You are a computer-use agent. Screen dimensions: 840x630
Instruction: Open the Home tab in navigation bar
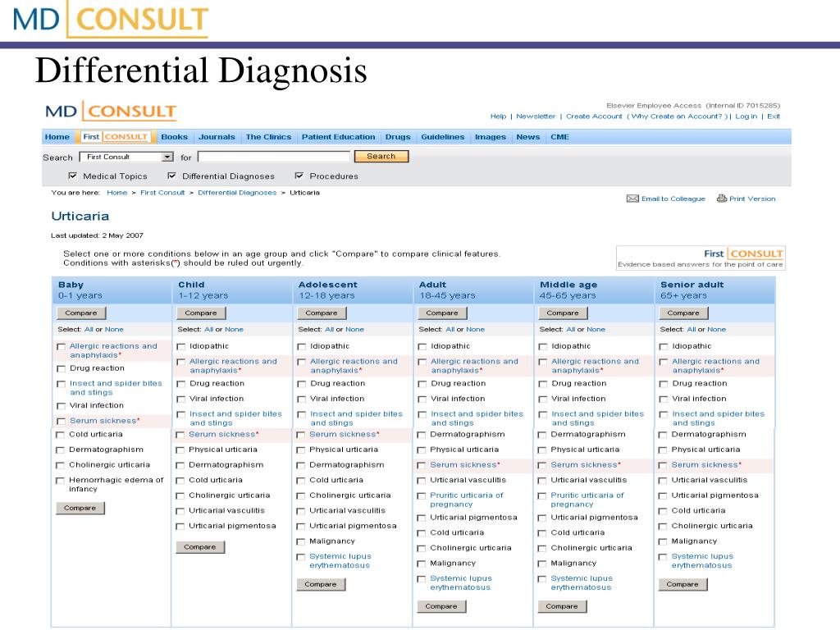pyautogui.click(x=57, y=137)
